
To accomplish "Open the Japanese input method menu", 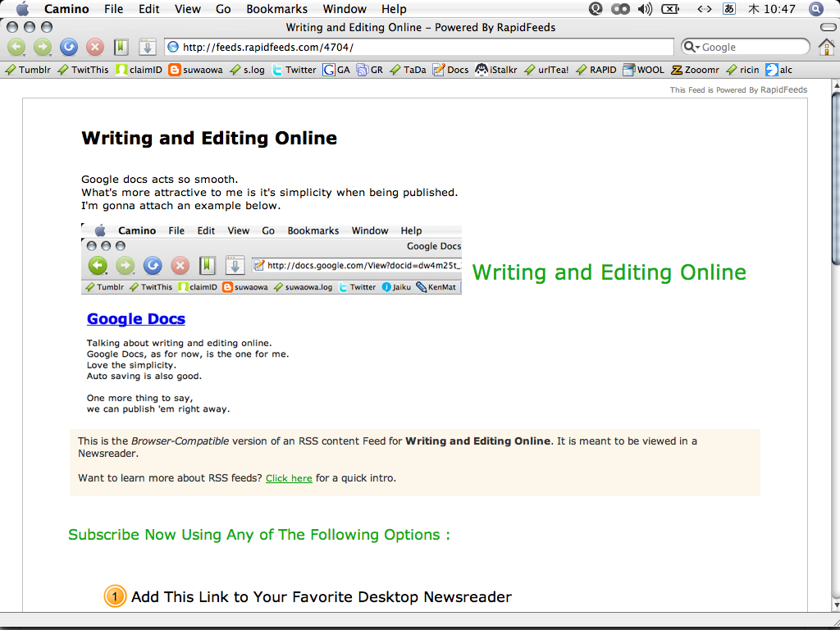I will pos(728,8).
